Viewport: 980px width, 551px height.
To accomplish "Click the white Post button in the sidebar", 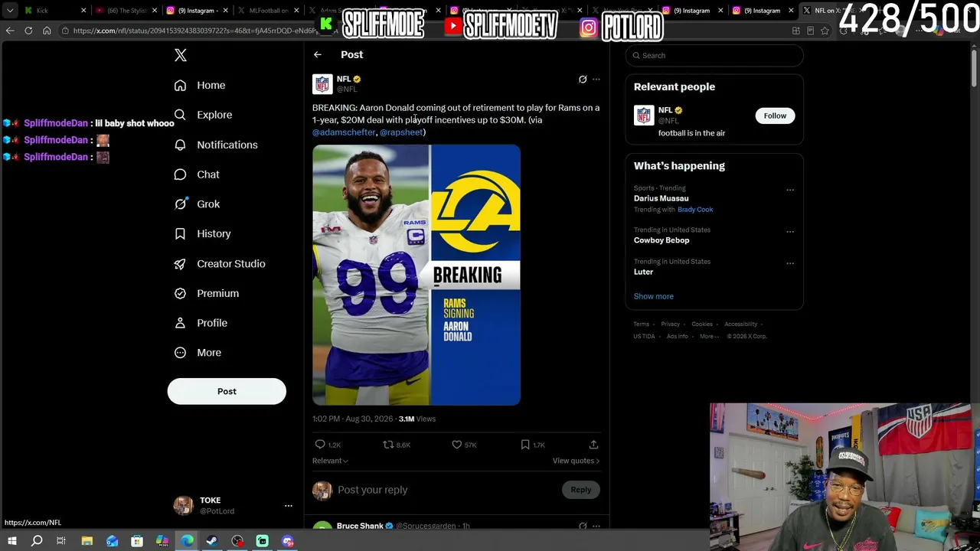I will click(x=227, y=391).
